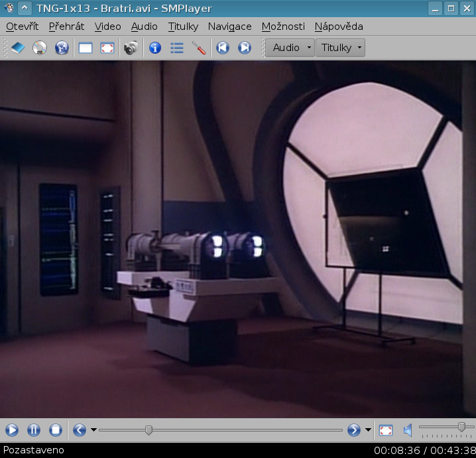Open the playlist list icon

pos(177,48)
